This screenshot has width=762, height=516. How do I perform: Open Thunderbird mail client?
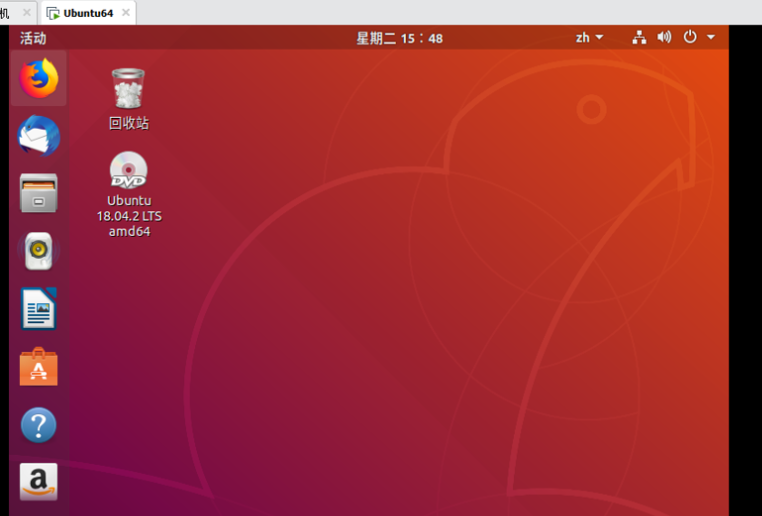click(x=38, y=136)
